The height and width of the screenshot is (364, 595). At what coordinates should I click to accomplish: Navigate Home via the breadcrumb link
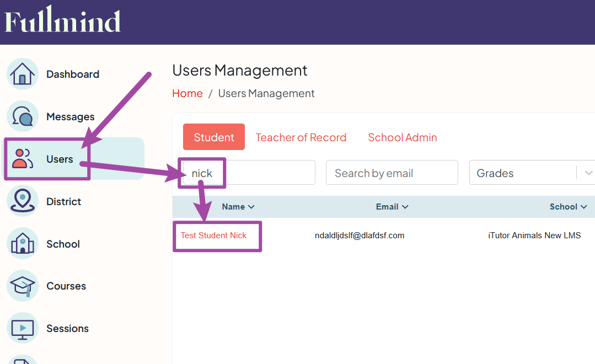(187, 93)
